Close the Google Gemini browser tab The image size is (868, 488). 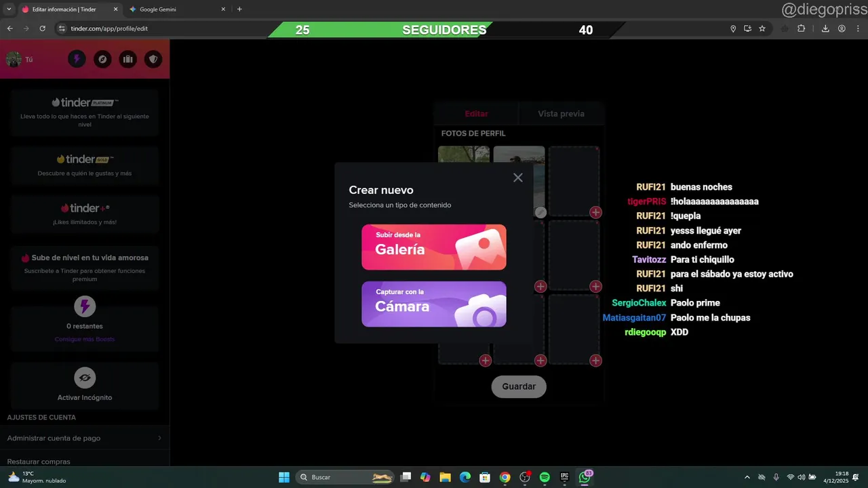(x=224, y=9)
